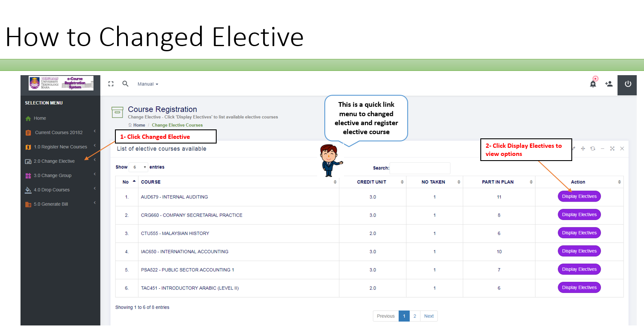This screenshot has width=644, height=334.
Task: Click the panel move (arrows) icon
Action: click(x=583, y=149)
